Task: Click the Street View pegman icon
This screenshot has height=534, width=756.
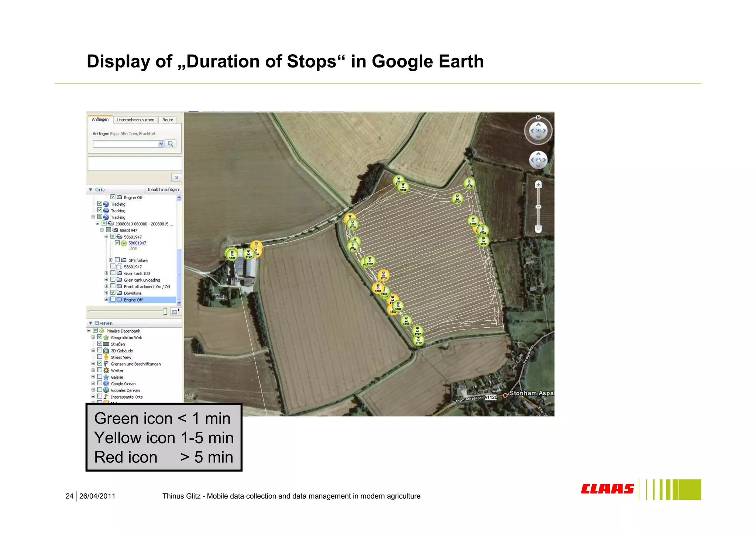Action: [106, 357]
